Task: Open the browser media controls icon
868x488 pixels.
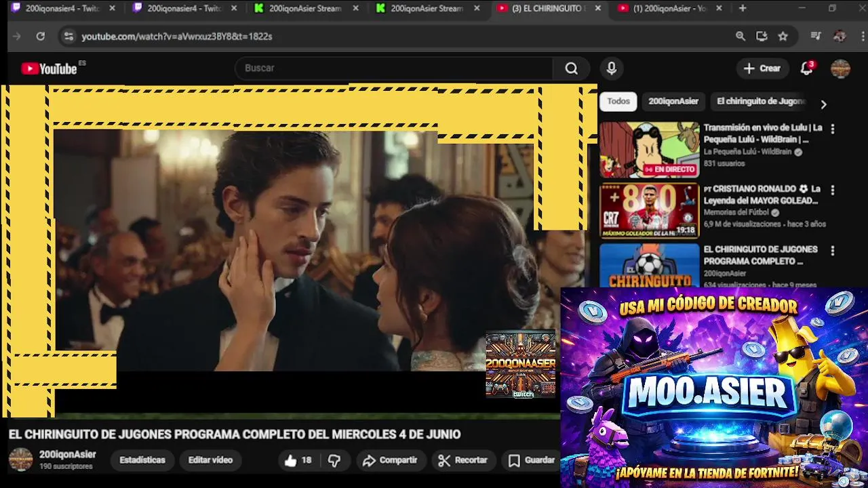Action: point(816,37)
